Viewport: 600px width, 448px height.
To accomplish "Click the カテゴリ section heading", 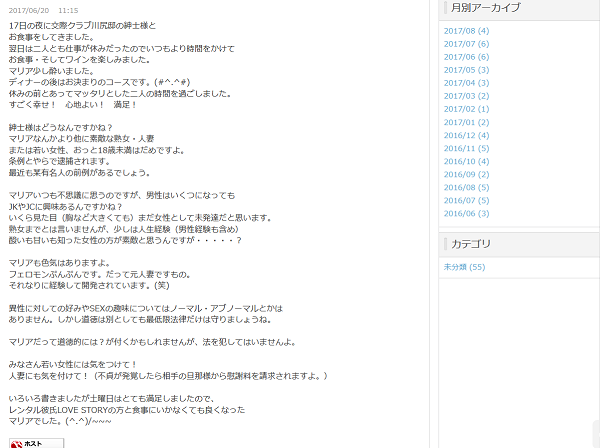I will pos(472,244).
